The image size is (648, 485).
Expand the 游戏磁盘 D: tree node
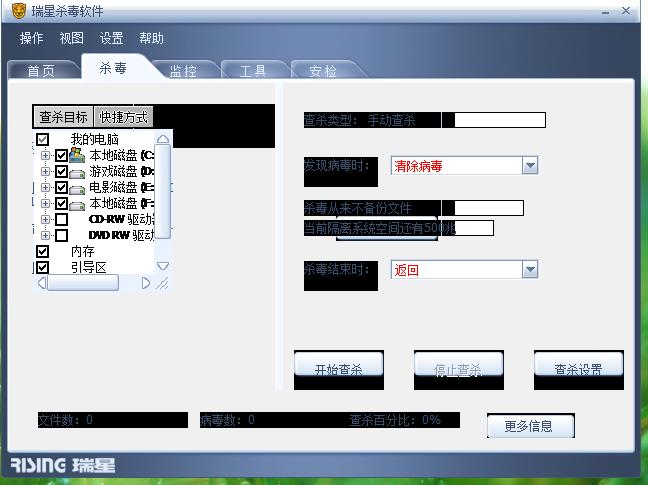[45, 171]
